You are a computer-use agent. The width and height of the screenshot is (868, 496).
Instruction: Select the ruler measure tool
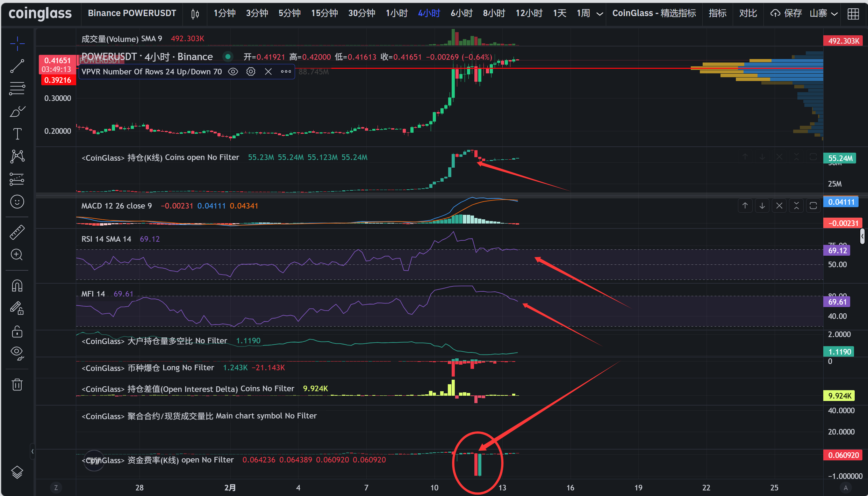pos(17,232)
